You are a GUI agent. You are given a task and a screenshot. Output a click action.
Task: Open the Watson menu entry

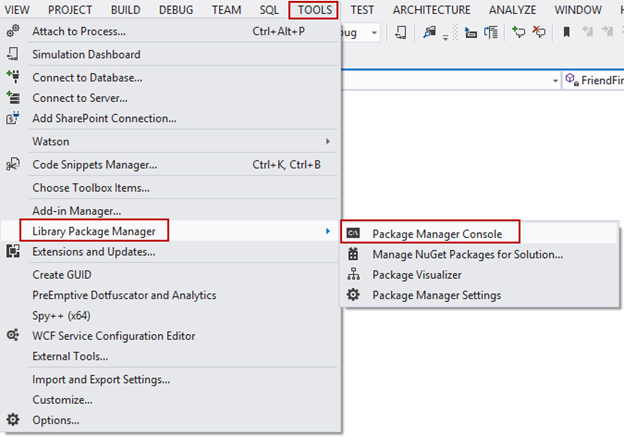(x=171, y=141)
